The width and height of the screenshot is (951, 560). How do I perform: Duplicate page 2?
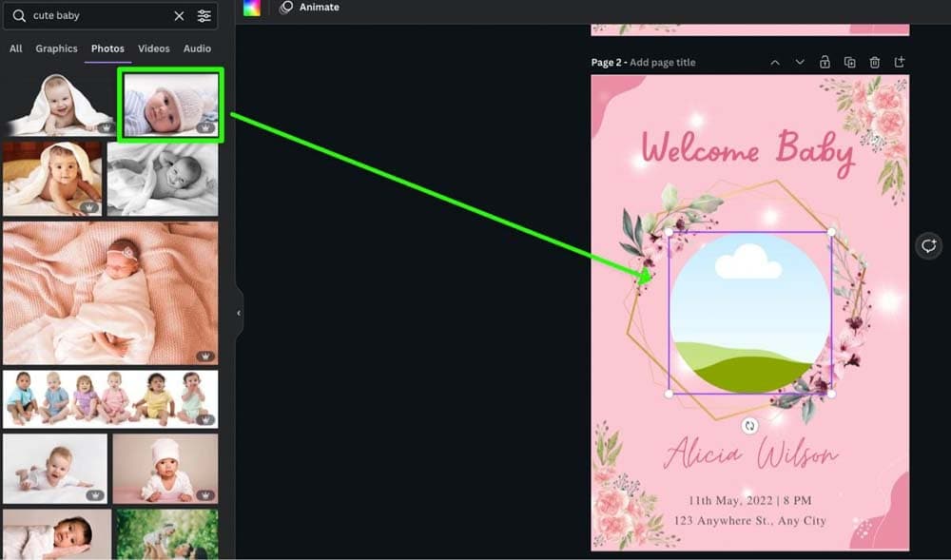[849, 63]
